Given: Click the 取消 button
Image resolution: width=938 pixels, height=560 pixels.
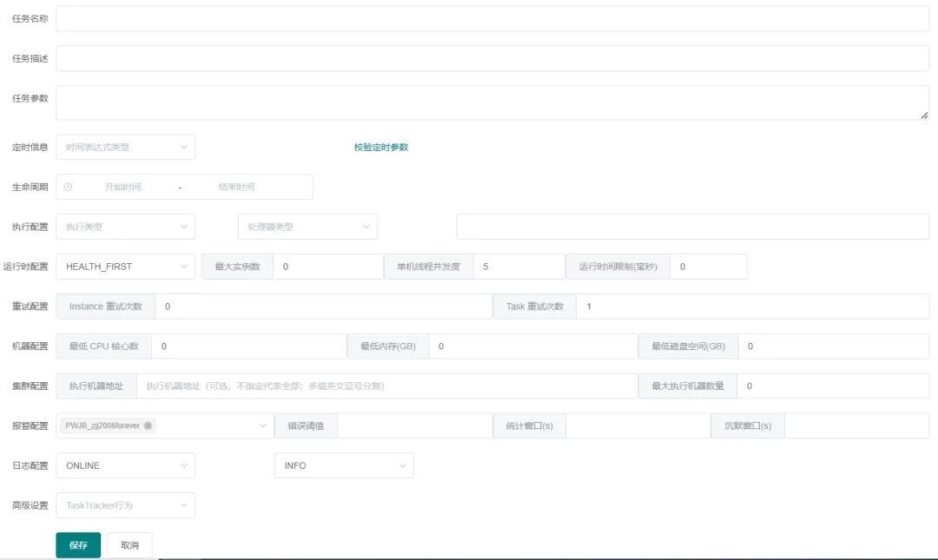Looking at the screenshot, I should (x=129, y=545).
